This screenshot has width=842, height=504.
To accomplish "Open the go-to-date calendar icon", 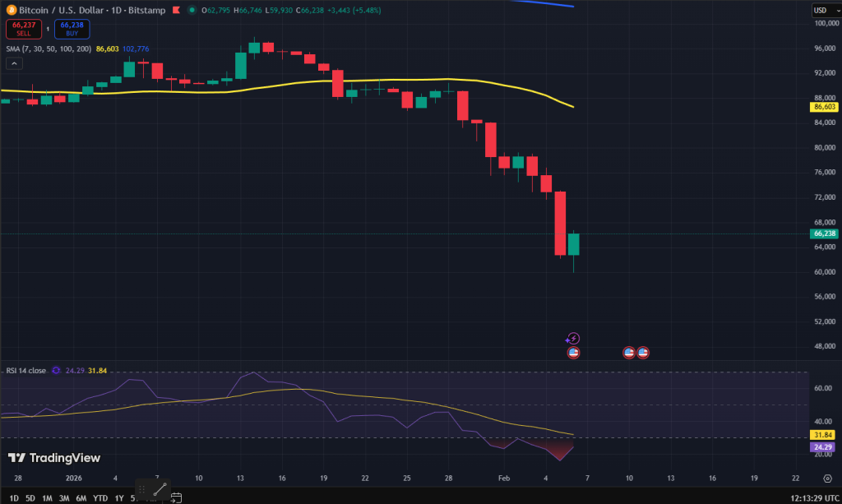I will pyautogui.click(x=176, y=498).
